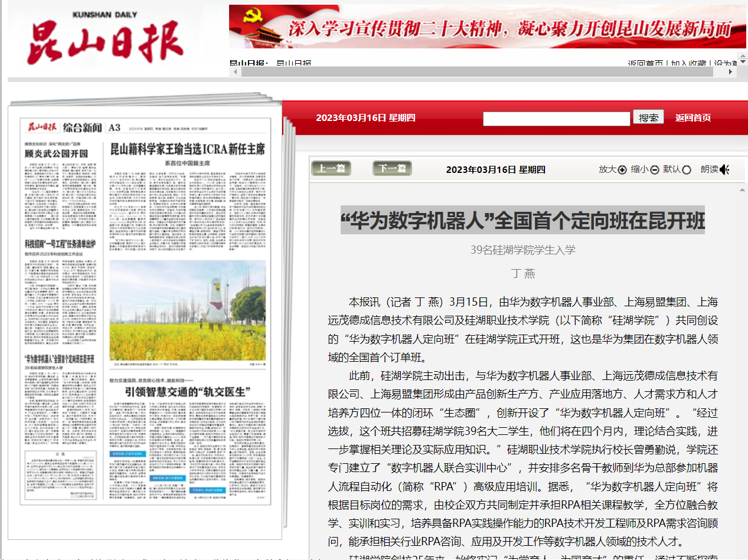This screenshot has width=748, height=560.
Task: Open 科技招商"一号工程" article on preview
Action: 60,244
